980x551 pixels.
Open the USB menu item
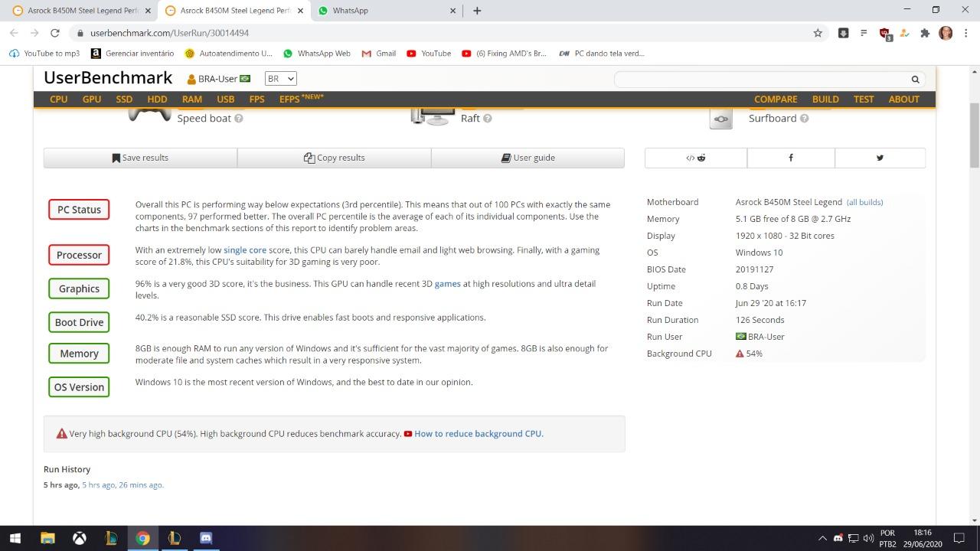click(226, 99)
